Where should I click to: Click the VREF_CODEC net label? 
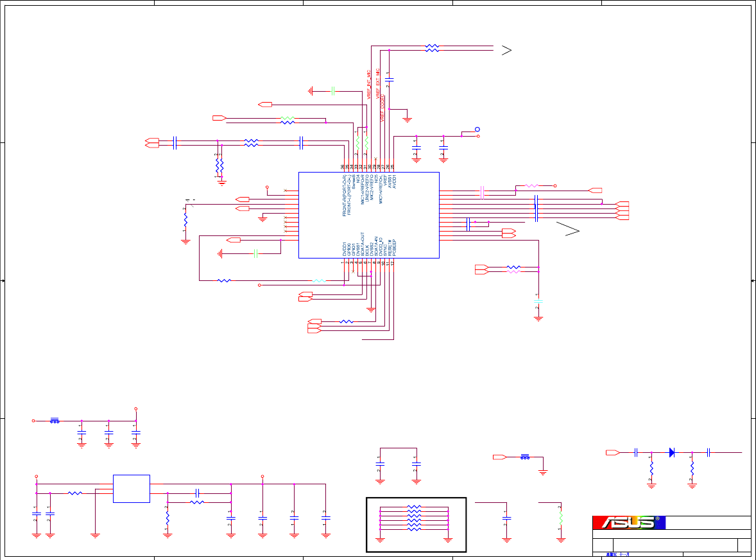[x=382, y=108]
